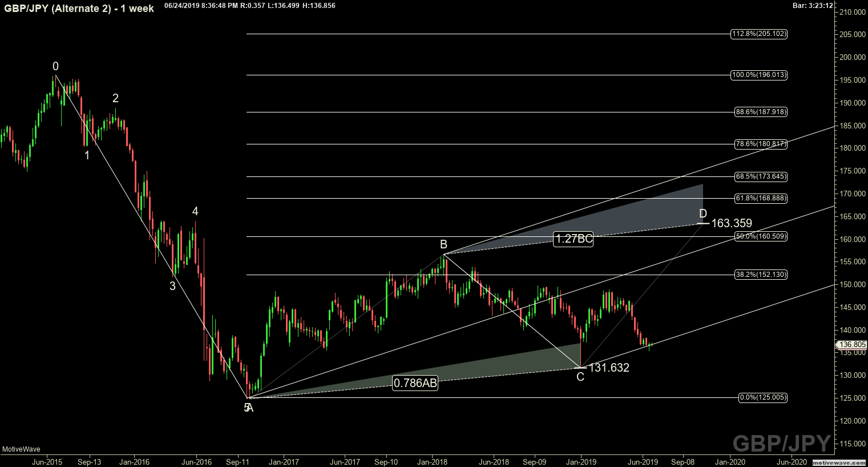The width and height of the screenshot is (868, 467).
Task: Select the ABCD point B label
Action: click(x=443, y=245)
